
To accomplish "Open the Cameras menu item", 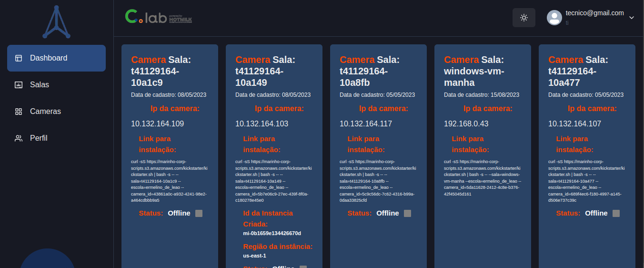I will point(56,112).
